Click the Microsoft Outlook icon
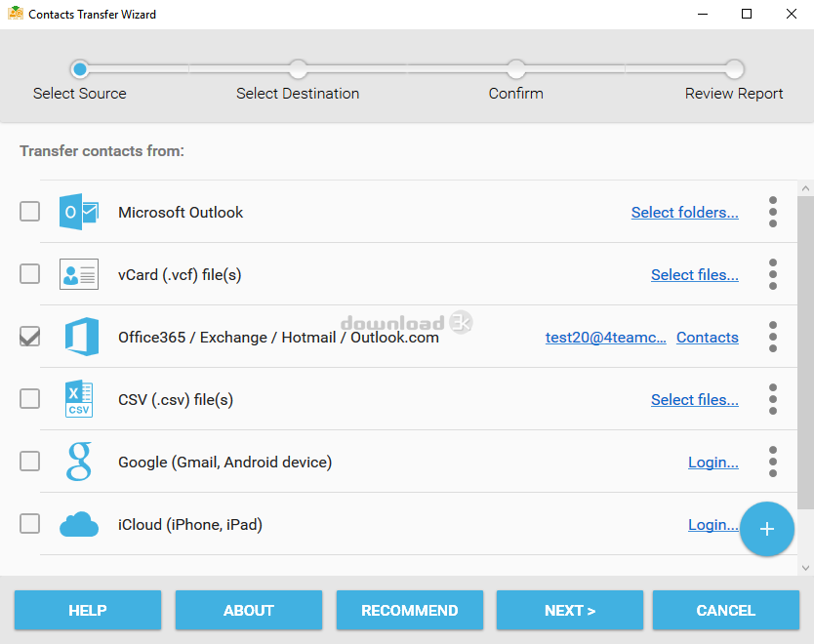The height and width of the screenshot is (644, 814). point(79,212)
